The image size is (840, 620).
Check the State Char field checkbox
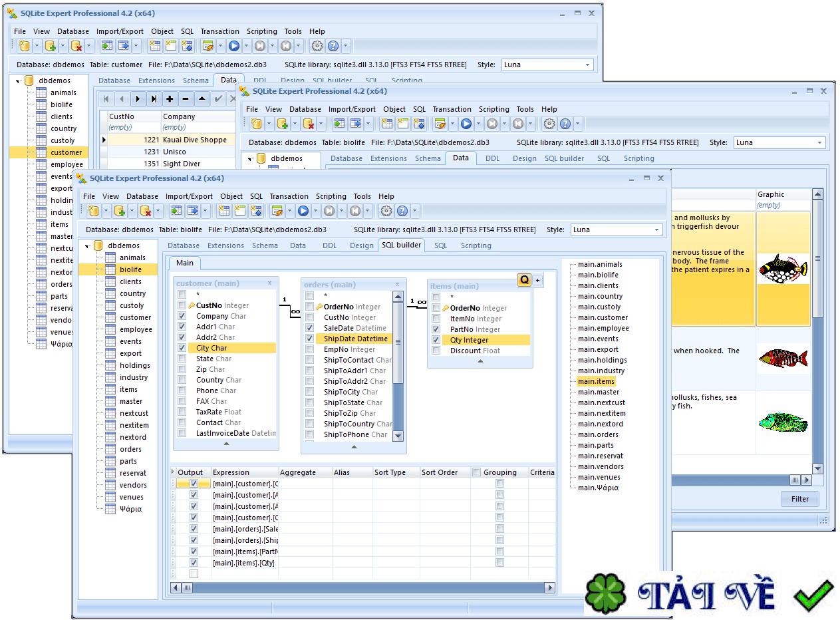(x=182, y=359)
